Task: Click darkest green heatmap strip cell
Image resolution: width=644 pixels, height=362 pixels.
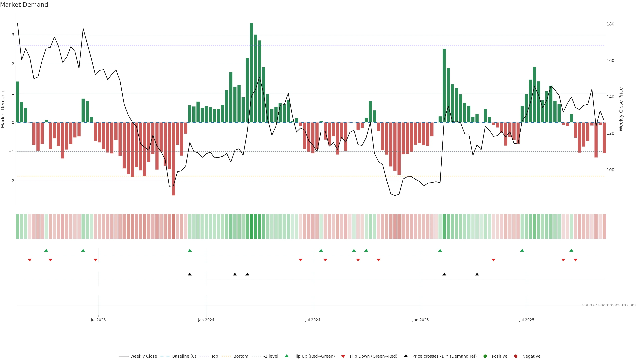Action: [251, 226]
